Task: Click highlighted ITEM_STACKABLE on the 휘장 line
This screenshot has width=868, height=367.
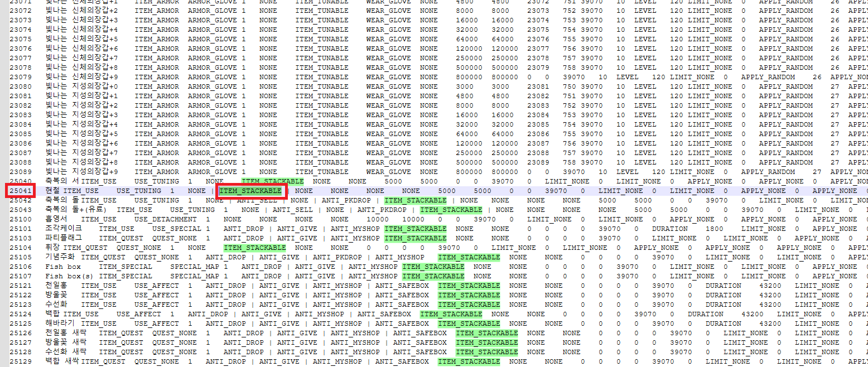Action: pyautogui.click(x=255, y=248)
